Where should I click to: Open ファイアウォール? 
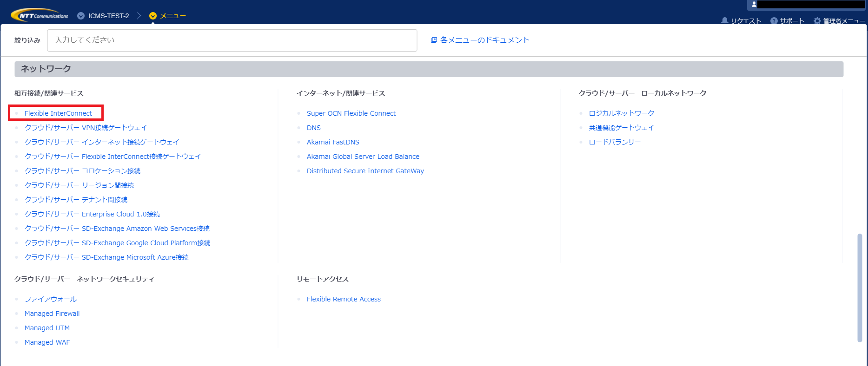pos(51,299)
